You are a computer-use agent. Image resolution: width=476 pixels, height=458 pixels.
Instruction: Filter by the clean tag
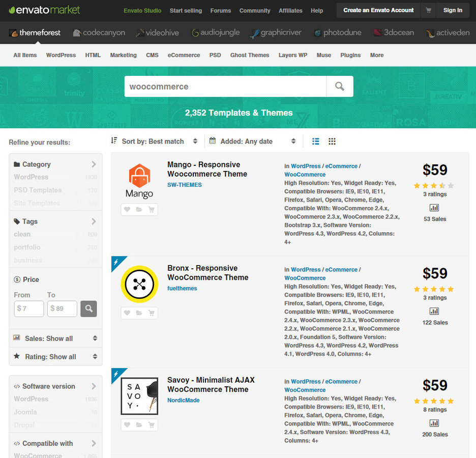point(22,234)
